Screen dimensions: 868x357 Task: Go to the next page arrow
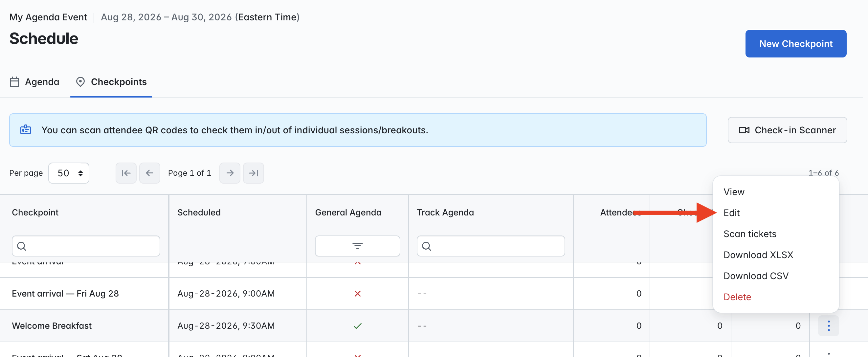tap(230, 173)
